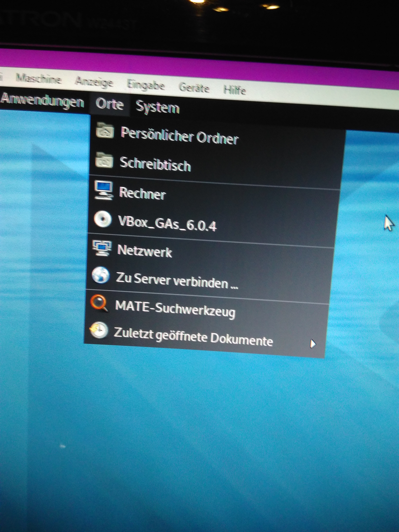Expand the Zuletzt geöffnete Dokumente submenu arrow
399x532 pixels.
coord(313,344)
